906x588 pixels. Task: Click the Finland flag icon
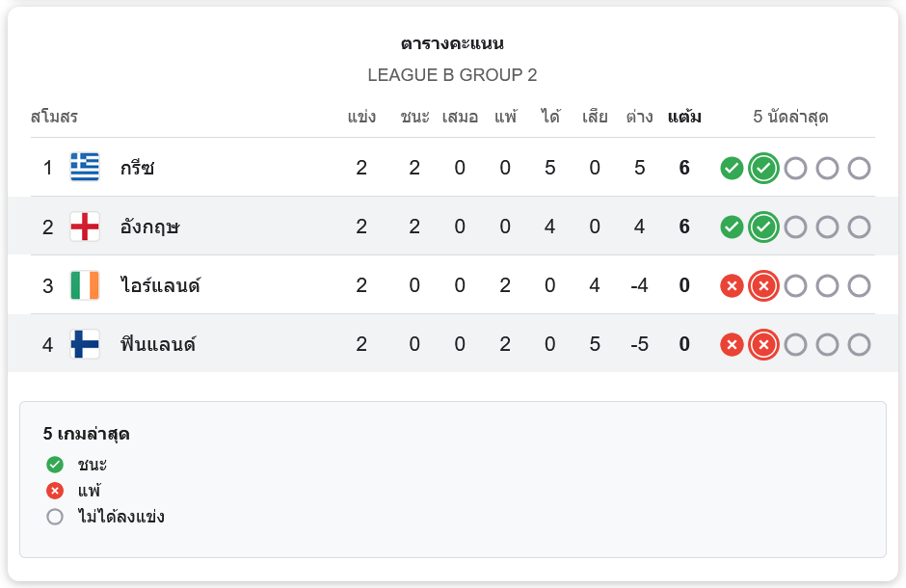[85, 344]
